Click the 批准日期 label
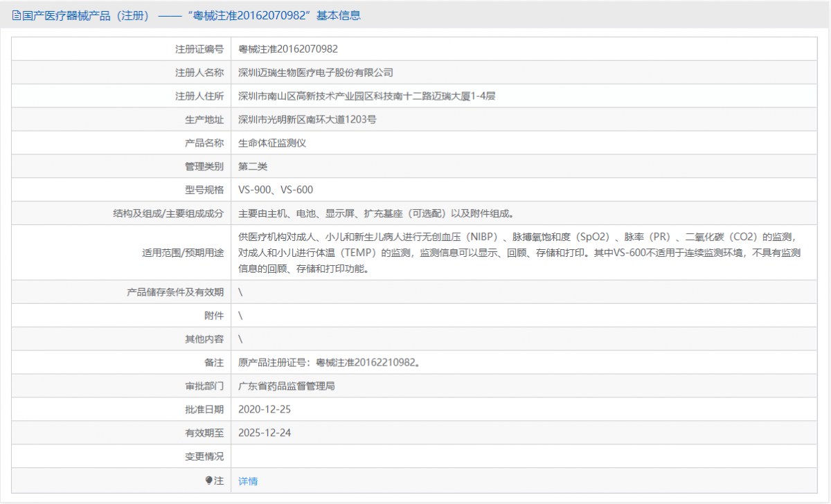This screenshot has height=504, width=831. point(204,409)
